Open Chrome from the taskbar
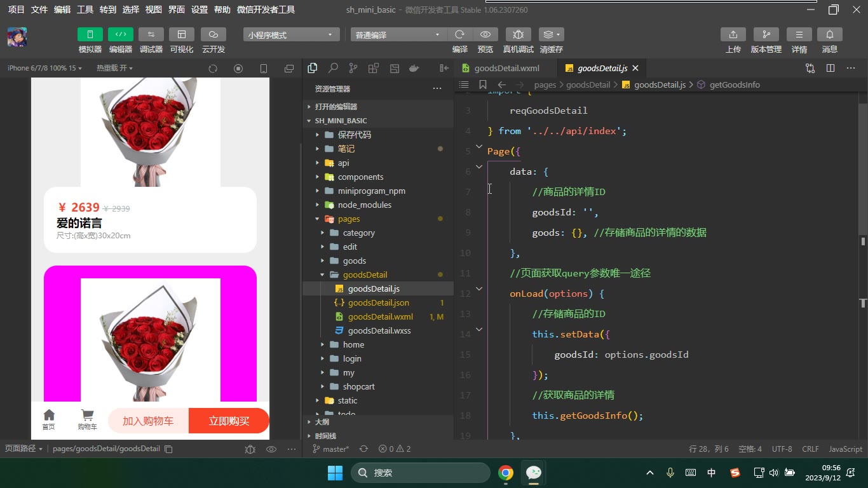This screenshot has height=488, width=868. coord(506,473)
